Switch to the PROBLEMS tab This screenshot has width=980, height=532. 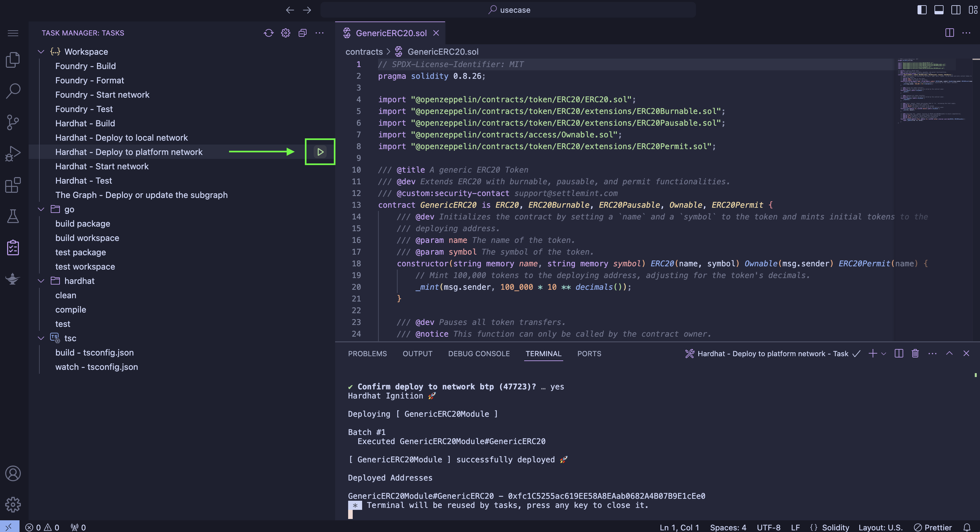coord(367,353)
